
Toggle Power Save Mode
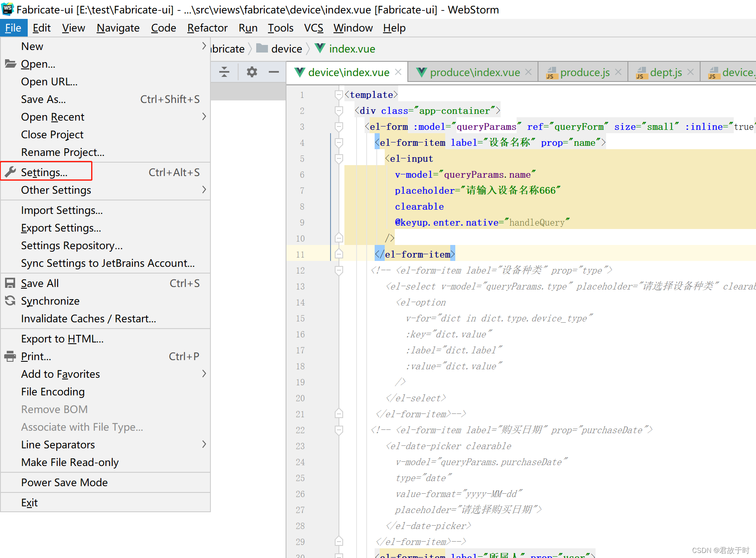pos(105,482)
